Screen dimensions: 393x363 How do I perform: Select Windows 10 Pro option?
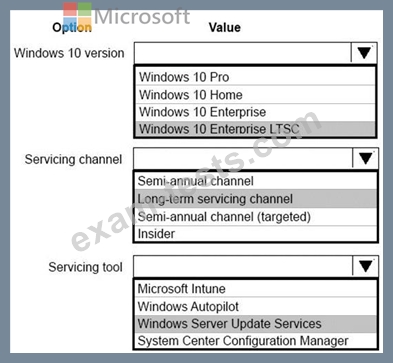[255, 77]
